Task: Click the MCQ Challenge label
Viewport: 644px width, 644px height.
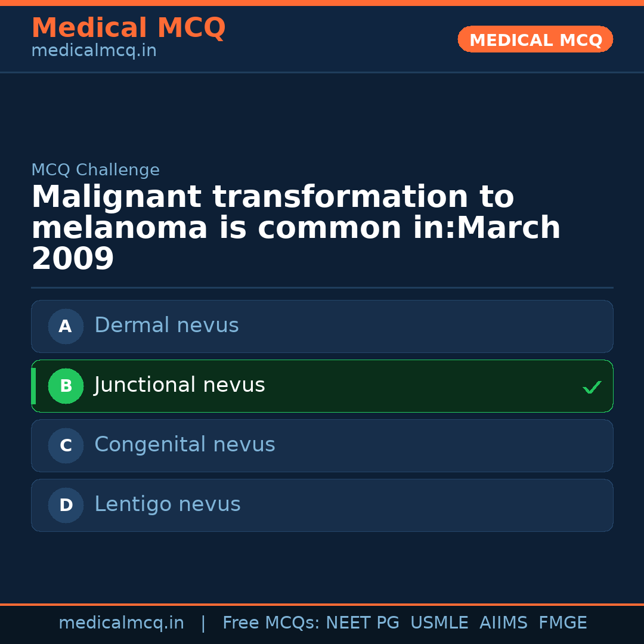Action: pyautogui.click(x=95, y=170)
